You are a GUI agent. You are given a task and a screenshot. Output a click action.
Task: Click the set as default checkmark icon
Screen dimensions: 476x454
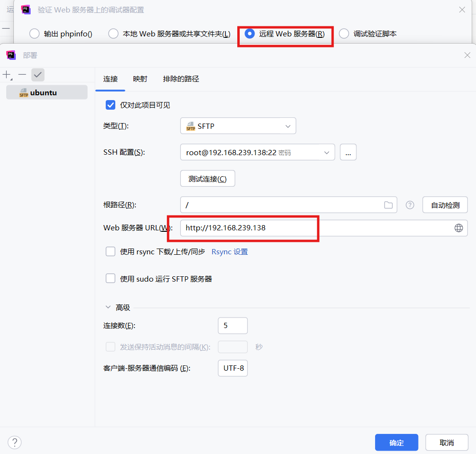pos(38,75)
